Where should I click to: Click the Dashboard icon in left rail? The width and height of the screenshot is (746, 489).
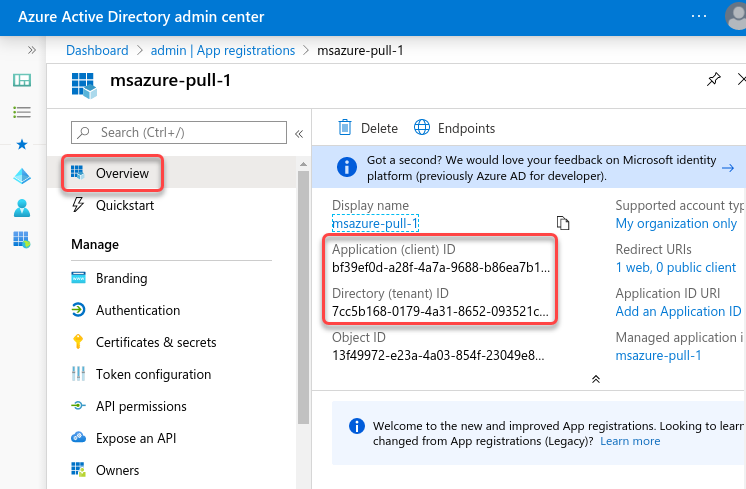tap(21, 81)
